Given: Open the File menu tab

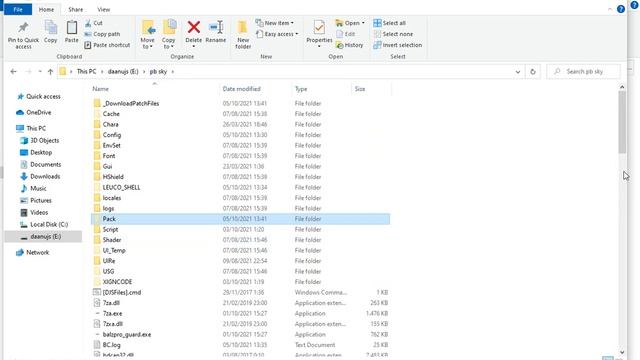Looking at the screenshot, I should [x=18, y=9].
